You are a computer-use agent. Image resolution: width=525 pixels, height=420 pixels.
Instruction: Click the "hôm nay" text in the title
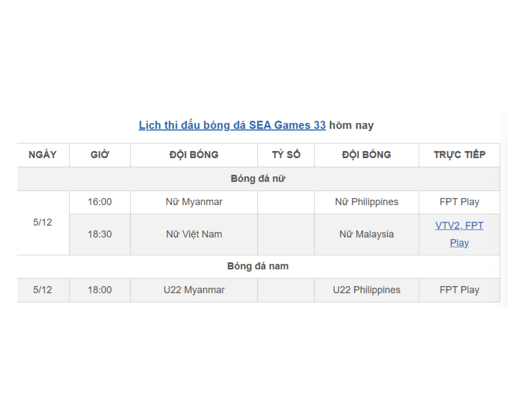[351, 125]
